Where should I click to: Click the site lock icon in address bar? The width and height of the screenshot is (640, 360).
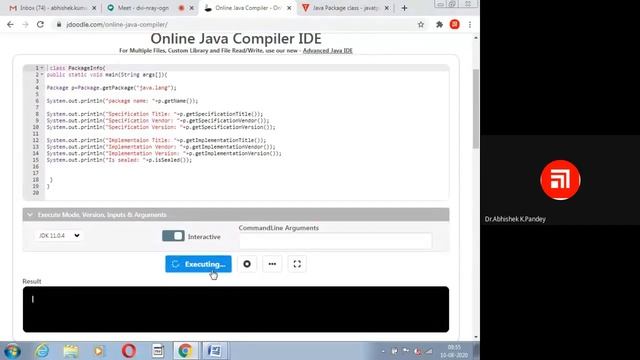tap(59, 24)
